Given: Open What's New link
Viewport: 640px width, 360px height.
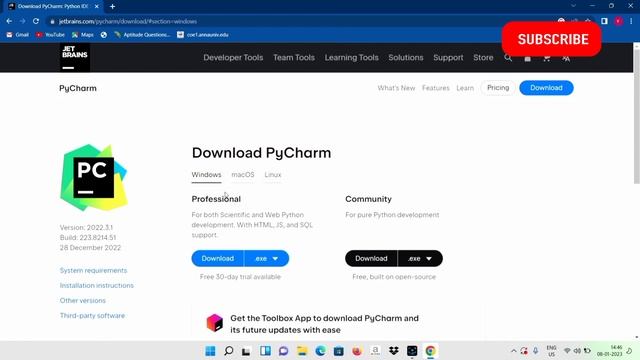Looking at the screenshot, I should (396, 88).
